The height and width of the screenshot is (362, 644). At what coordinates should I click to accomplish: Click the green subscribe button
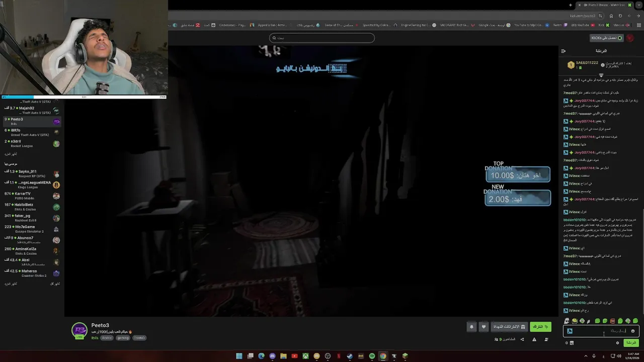540,327
